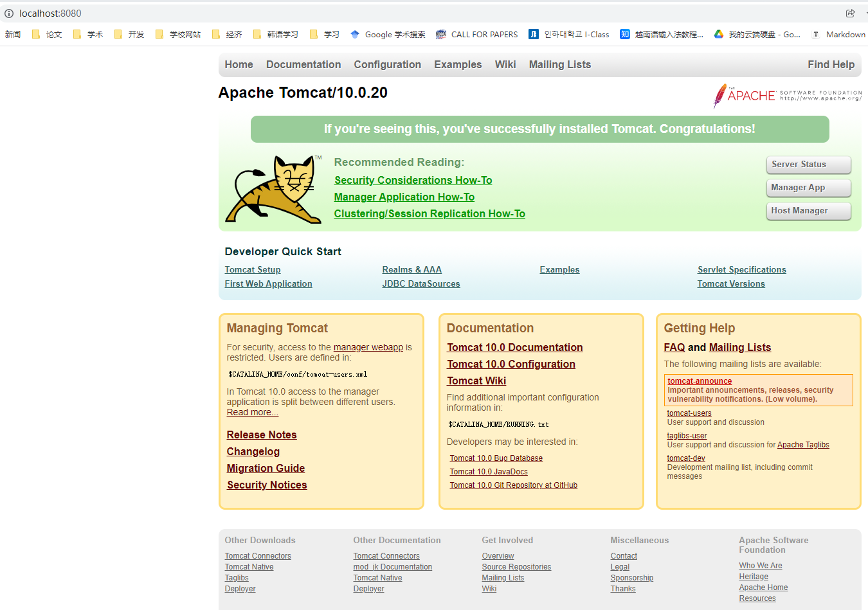Open the CALL FOR PAPERS bookmark

476,35
